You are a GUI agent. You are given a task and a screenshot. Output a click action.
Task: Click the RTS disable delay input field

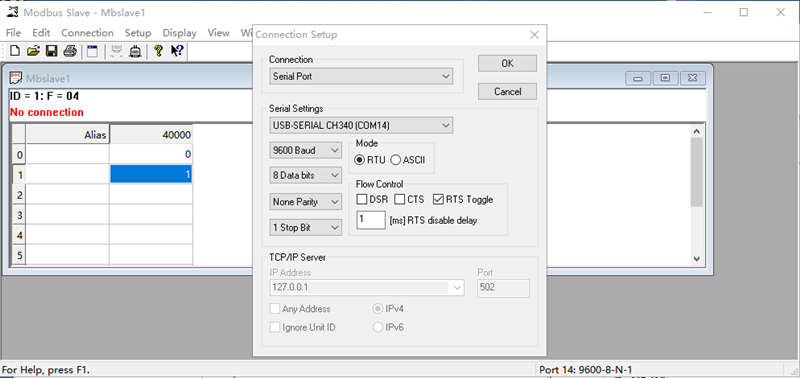[371, 220]
